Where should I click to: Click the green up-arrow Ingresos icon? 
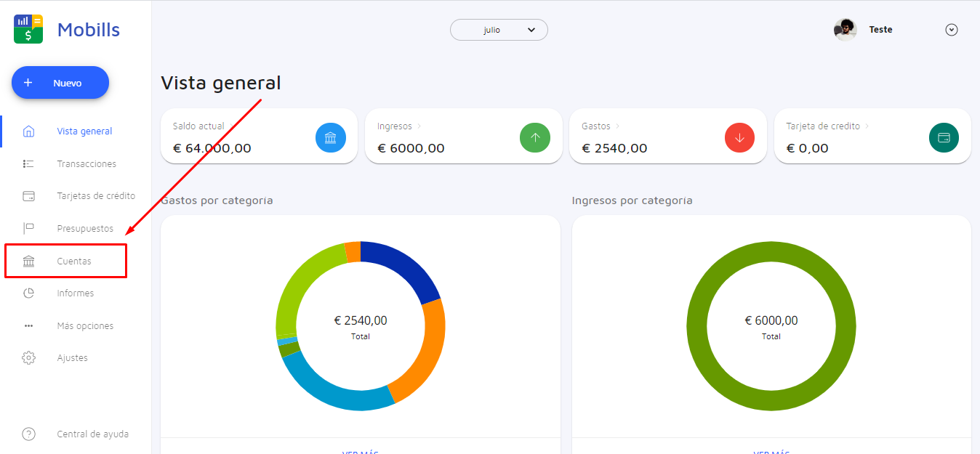535,138
